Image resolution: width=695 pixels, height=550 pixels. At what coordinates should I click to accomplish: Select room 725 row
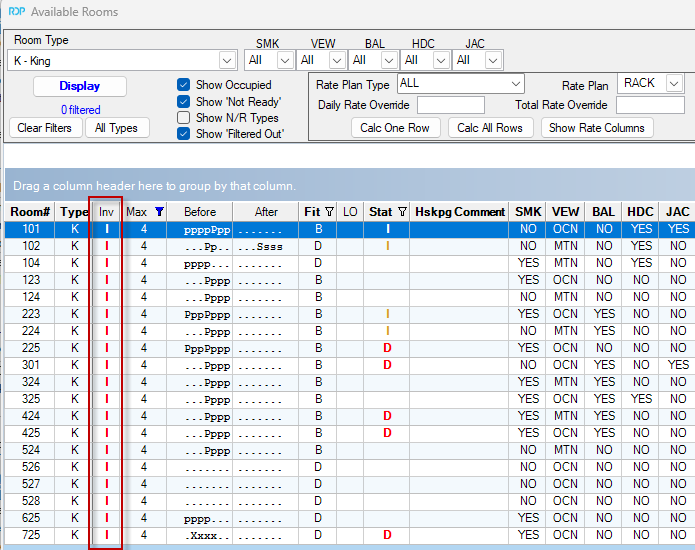[350, 535]
